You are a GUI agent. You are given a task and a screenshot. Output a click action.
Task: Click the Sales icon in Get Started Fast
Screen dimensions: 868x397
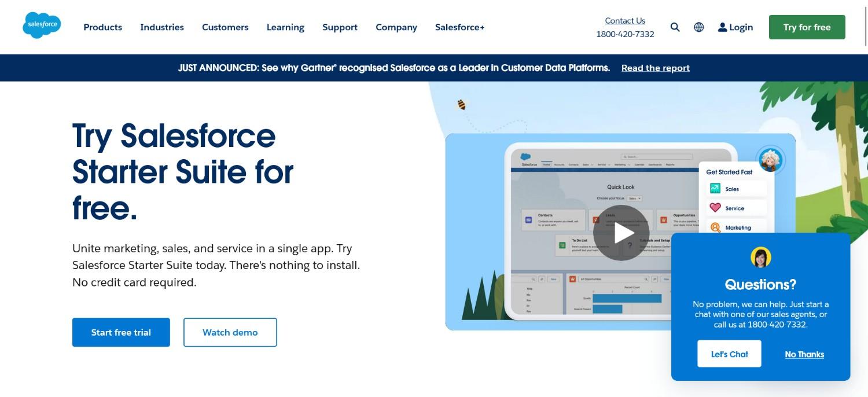click(715, 189)
